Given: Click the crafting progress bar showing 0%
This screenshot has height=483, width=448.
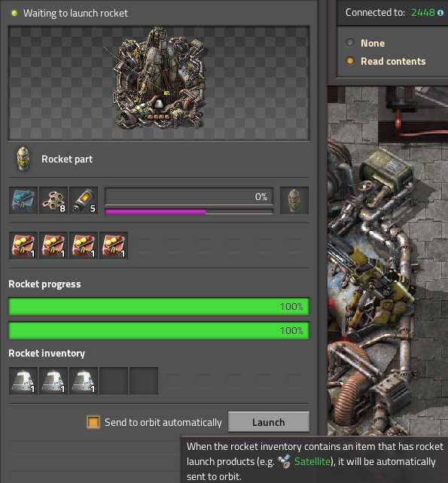Looking at the screenshot, I should (189, 196).
